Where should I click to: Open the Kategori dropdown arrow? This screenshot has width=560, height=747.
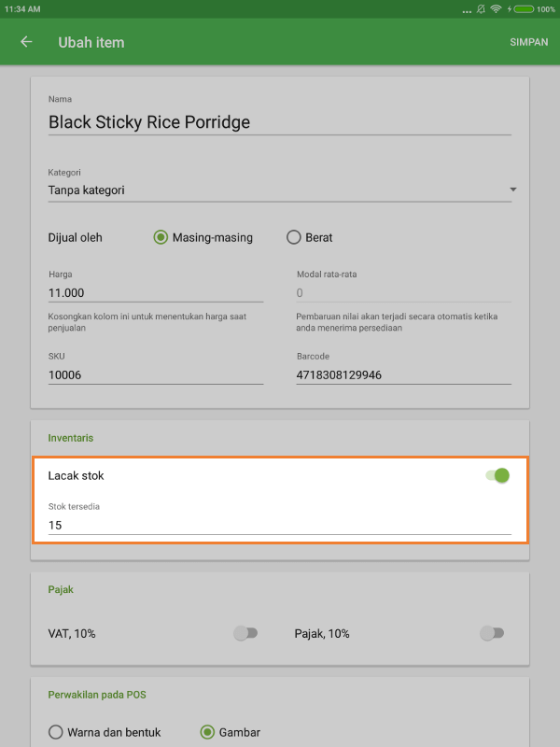point(512,190)
